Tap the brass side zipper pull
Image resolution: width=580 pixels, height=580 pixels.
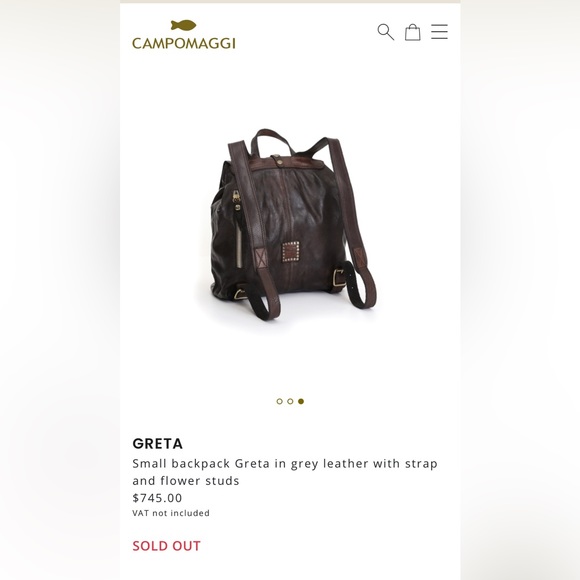(x=236, y=200)
